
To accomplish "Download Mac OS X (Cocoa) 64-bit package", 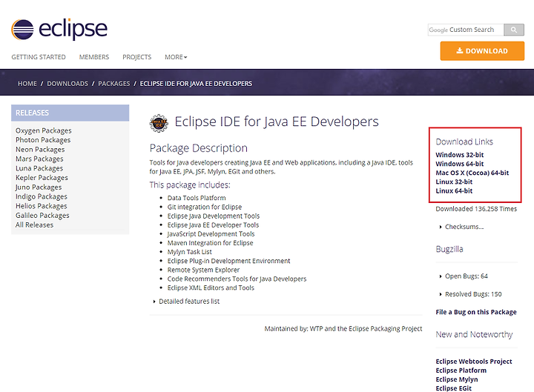I will pos(472,173).
